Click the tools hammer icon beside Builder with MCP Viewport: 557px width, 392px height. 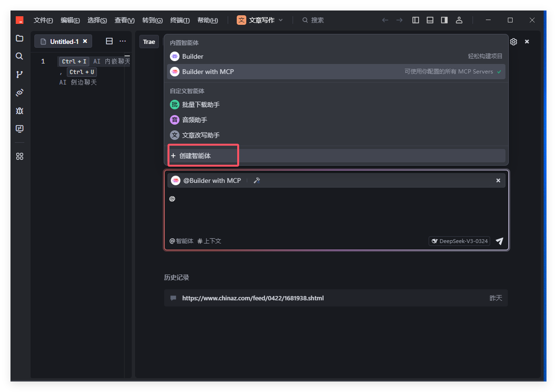pos(257,180)
